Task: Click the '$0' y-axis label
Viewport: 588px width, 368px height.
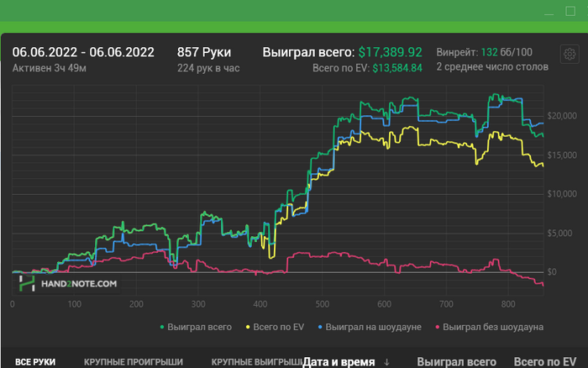Action: click(552, 272)
